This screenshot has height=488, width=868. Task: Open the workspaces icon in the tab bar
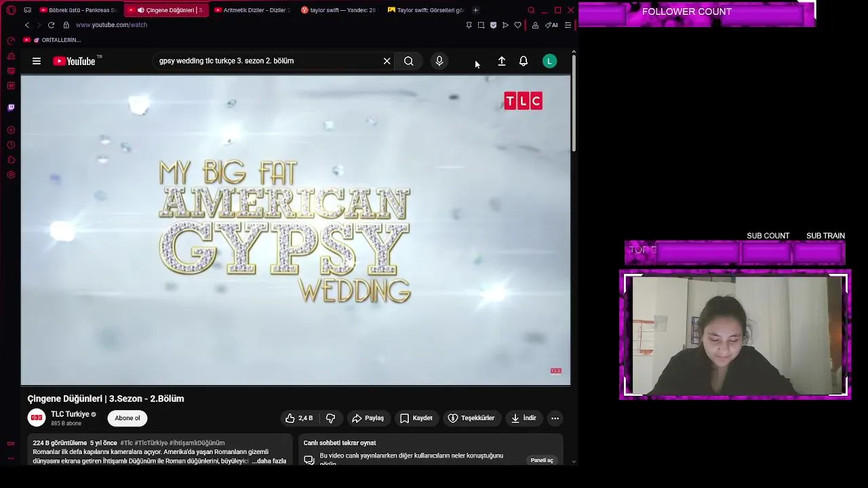click(27, 10)
